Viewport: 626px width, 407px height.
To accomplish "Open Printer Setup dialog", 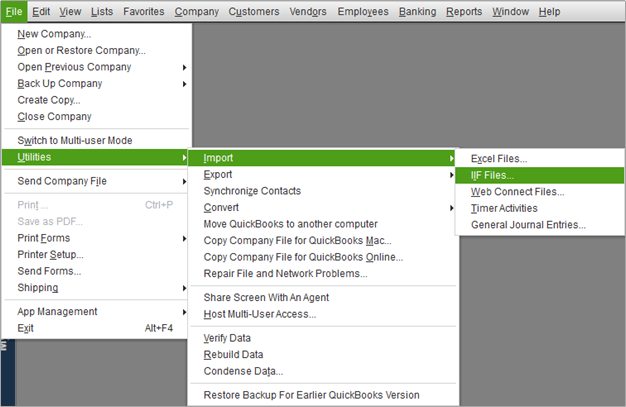I will pos(95,255).
